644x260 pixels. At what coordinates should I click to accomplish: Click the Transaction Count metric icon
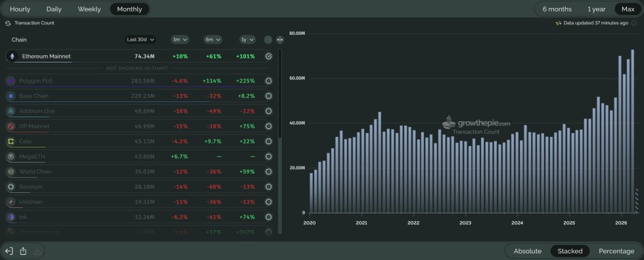tap(8, 23)
